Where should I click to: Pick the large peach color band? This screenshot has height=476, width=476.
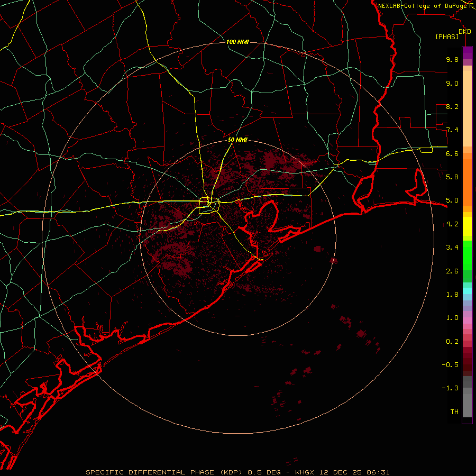[467, 108]
